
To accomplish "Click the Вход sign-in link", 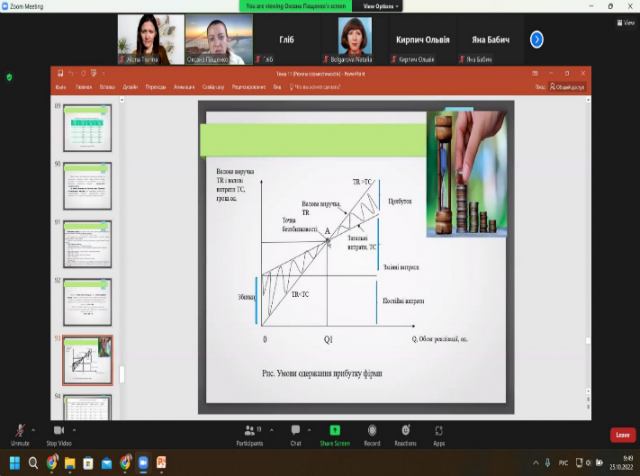I will 540,87.
